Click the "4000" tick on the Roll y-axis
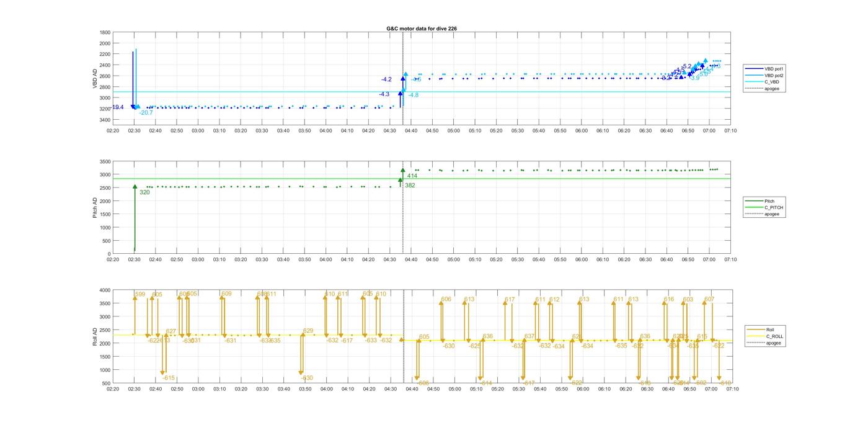 [105, 290]
